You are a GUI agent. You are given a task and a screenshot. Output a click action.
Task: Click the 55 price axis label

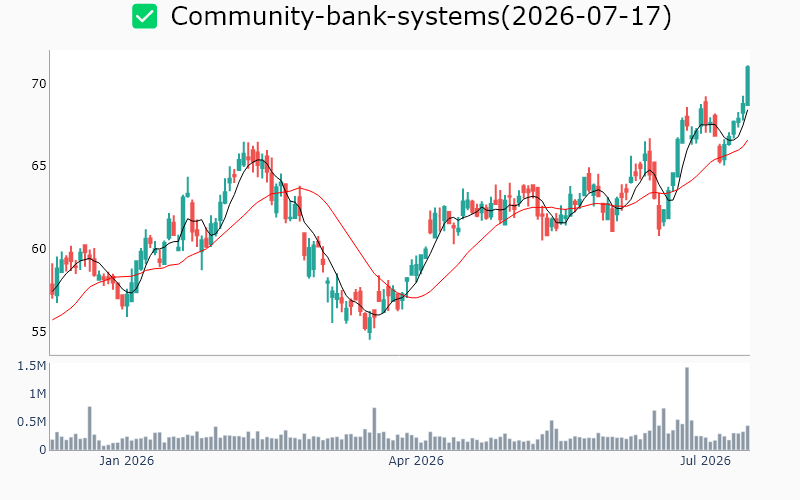tap(39, 332)
